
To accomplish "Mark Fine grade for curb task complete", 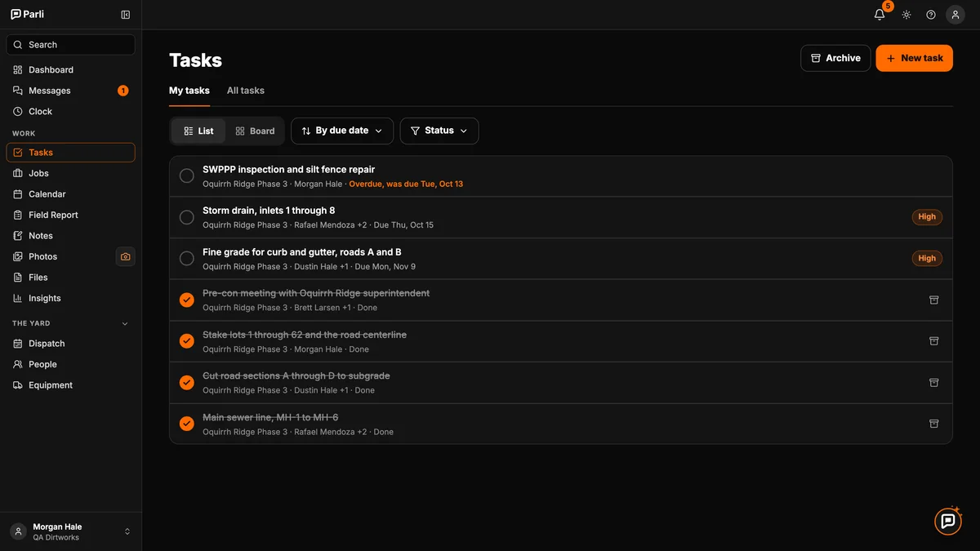I will [187, 259].
